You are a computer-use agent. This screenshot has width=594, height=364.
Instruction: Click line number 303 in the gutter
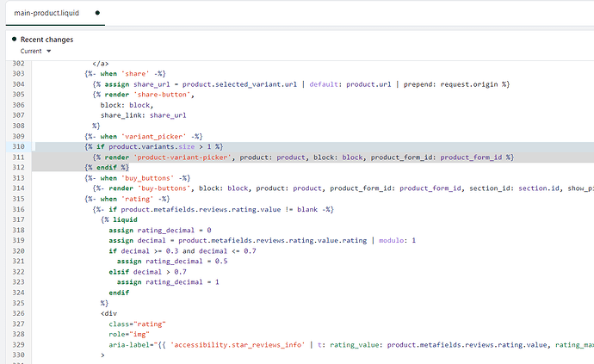click(x=15, y=74)
